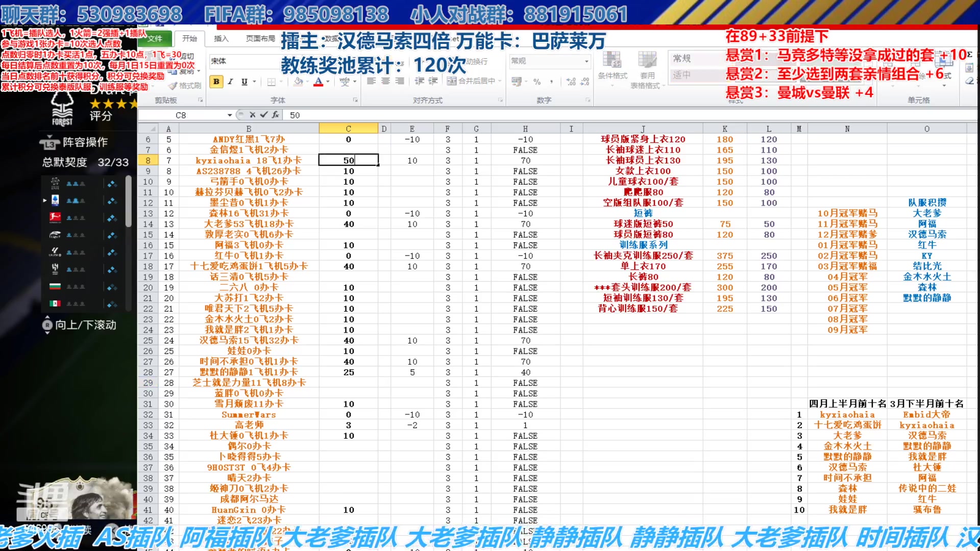
Task: Select the cell kyxiaohaia 18飞1办卡
Action: click(x=249, y=160)
